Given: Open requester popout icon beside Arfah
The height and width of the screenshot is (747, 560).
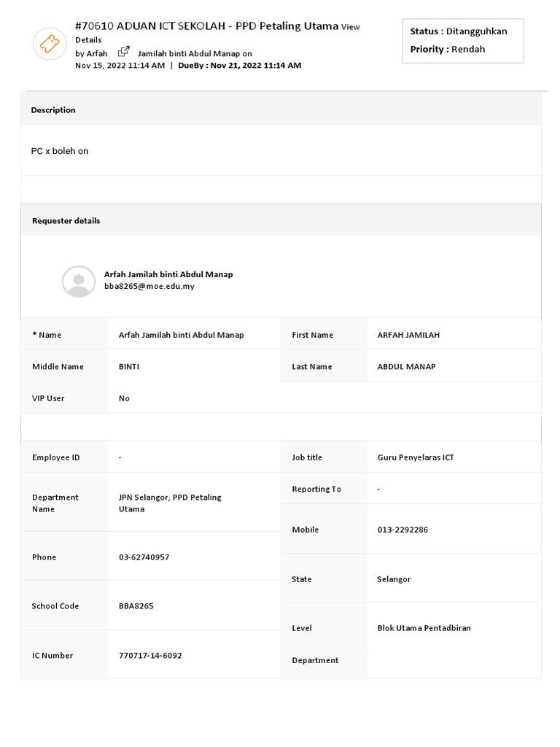Looking at the screenshot, I should click(x=124, y=52).
